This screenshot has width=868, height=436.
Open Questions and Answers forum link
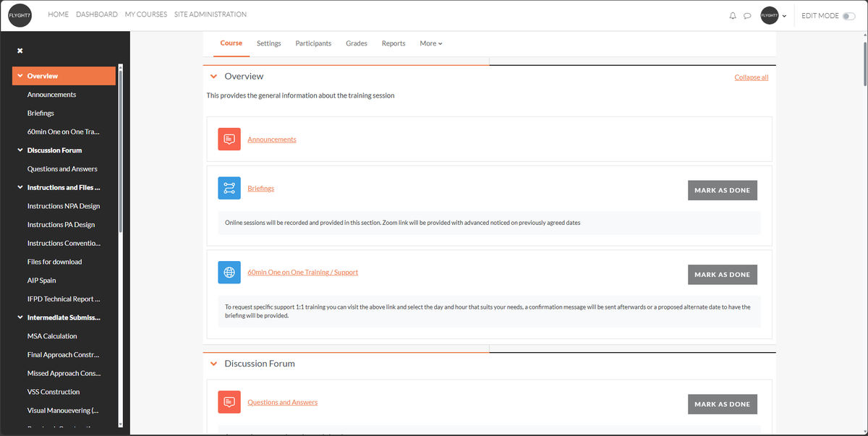coord(283,402)
